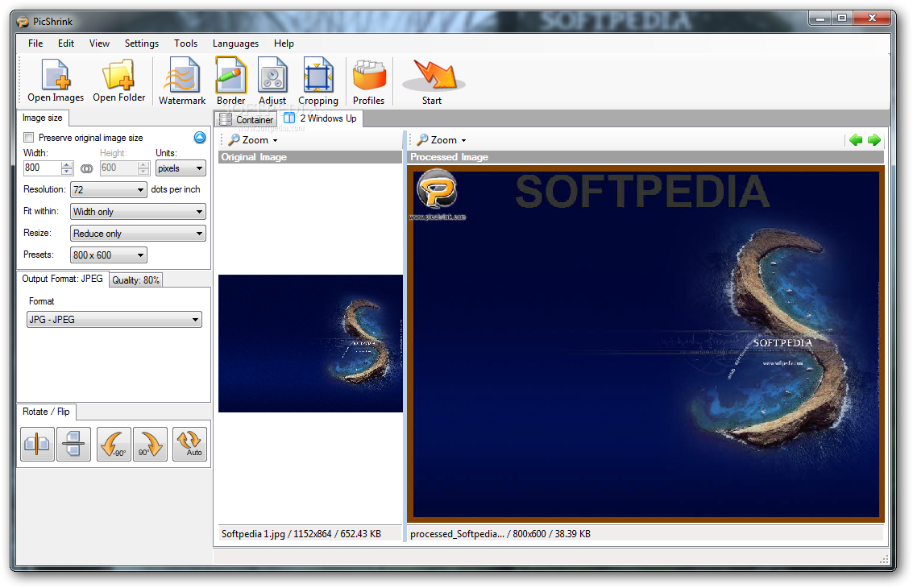Open the Help menu

(284, 43)
